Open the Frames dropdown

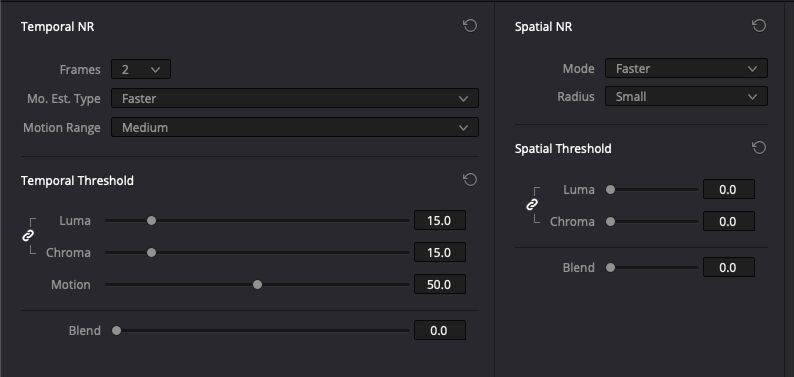(141, 69)
